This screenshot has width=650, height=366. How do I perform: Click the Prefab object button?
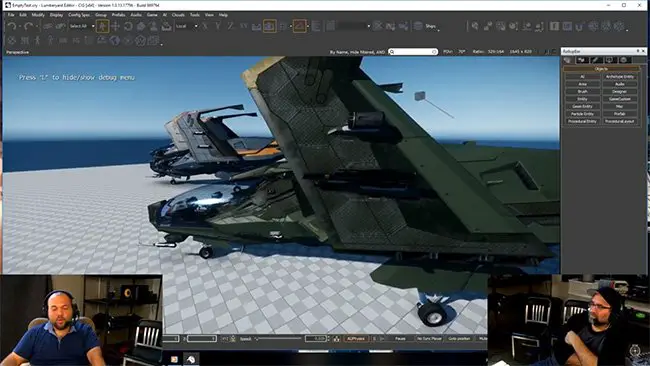pos(620,114)
